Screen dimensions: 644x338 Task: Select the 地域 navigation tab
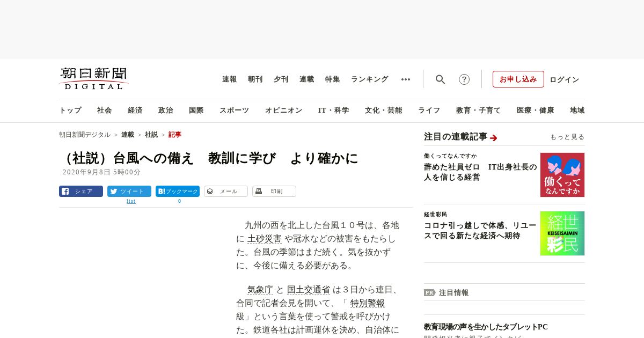click(x=577, y=111)
